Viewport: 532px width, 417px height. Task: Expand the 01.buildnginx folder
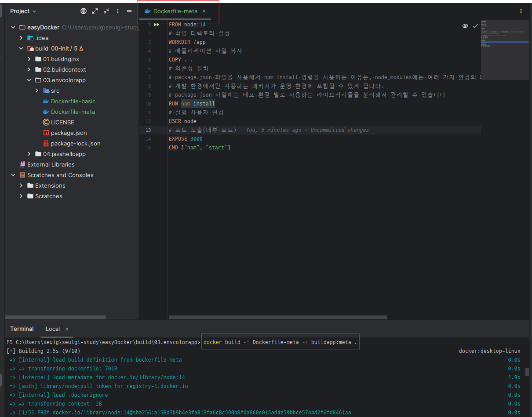(x=29, y=59)
